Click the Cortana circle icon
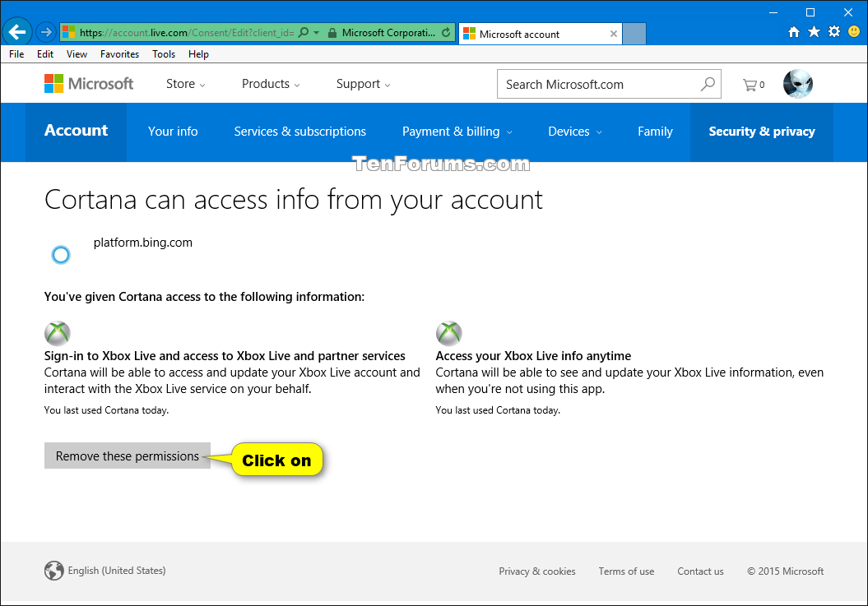 61,255
